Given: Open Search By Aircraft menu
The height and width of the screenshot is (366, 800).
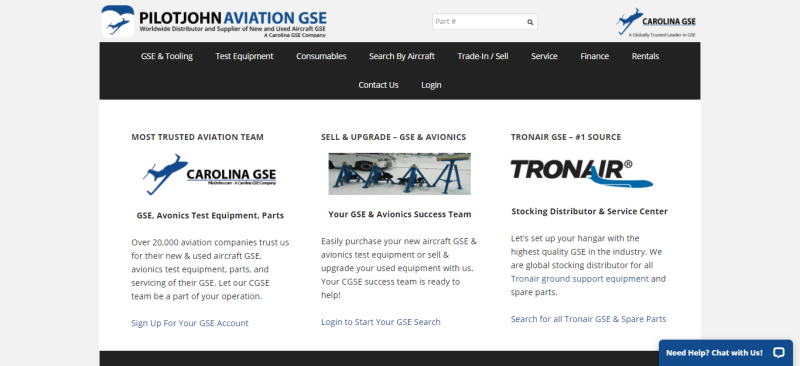Looking at the screenshot, I should click(x=402, y=56).
